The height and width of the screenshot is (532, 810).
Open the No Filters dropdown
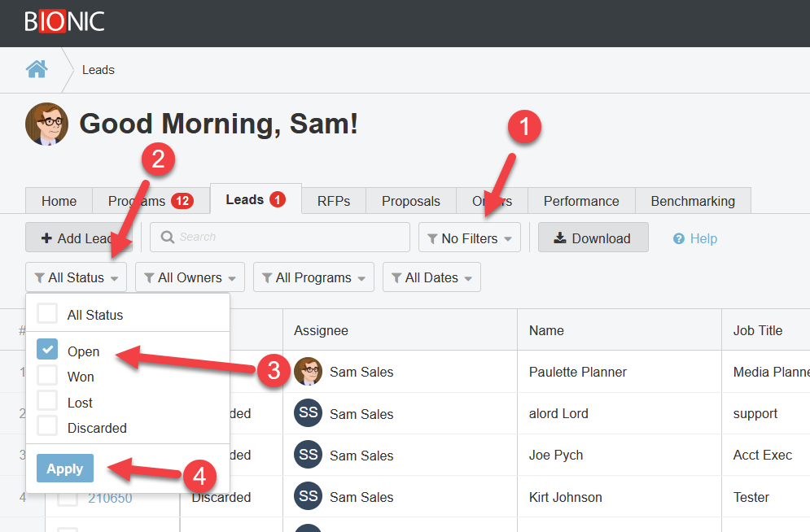point(469,238)
